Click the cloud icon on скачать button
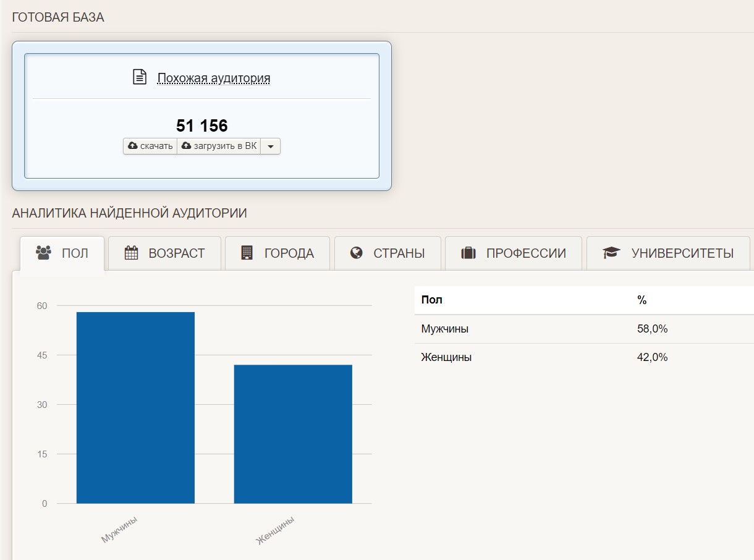Image resolution: width=754 pixels, height=560 pixels. tap(132, 146)
